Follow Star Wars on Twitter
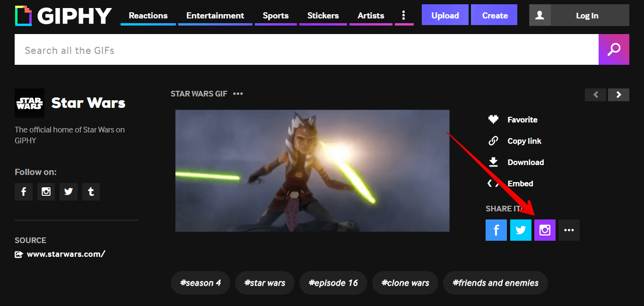This screenshot has width=644, height=306. pyautogui.click(x=69, y=192)
